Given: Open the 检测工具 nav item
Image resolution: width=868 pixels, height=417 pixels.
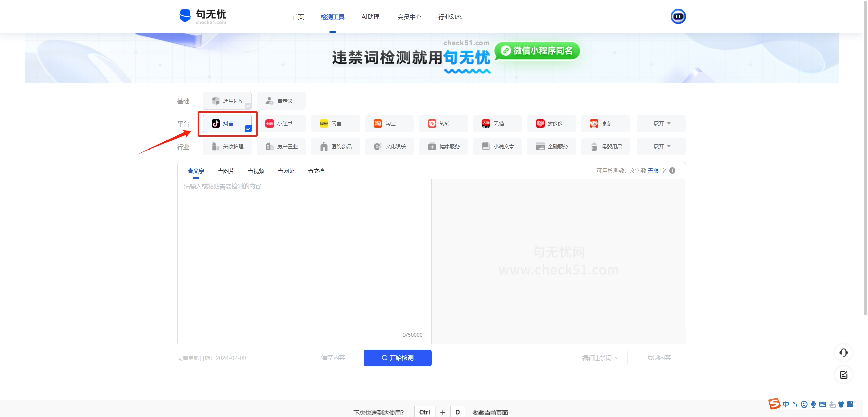Looking at the screenshot, I should coord(333,17).
